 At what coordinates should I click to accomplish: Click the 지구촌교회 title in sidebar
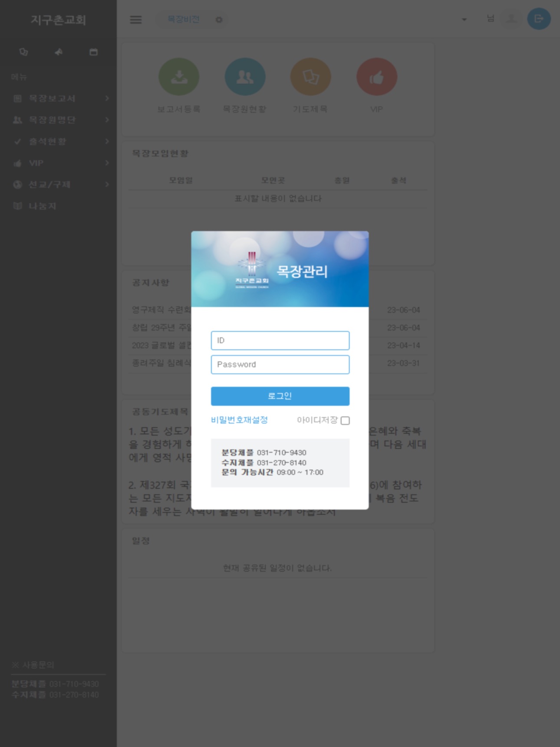(x=58, y=20)
